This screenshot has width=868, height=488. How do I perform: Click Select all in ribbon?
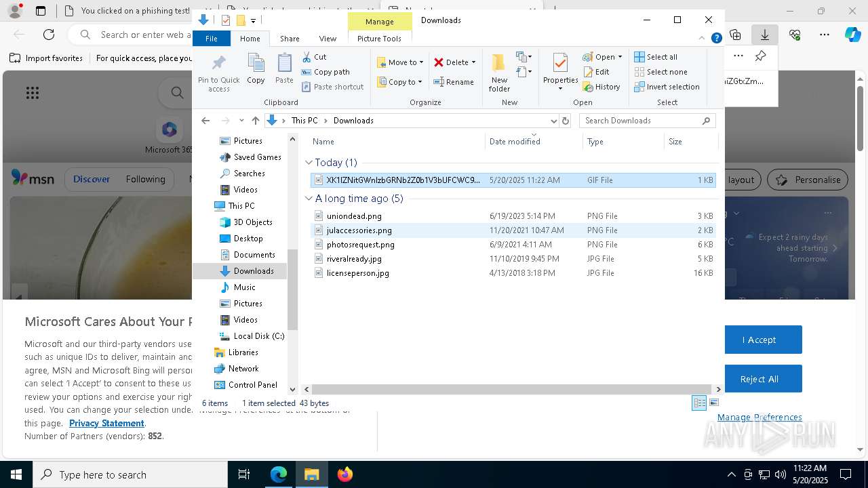(656, 57)
